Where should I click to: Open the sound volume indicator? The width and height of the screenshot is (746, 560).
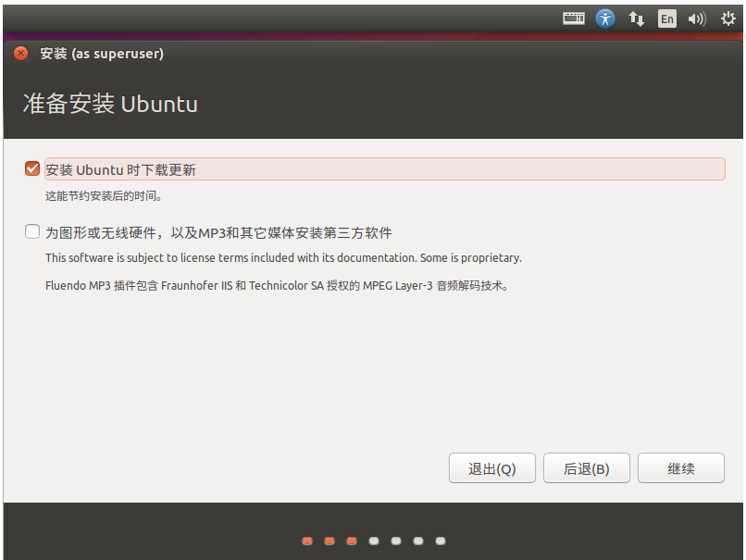click(697, 19)
